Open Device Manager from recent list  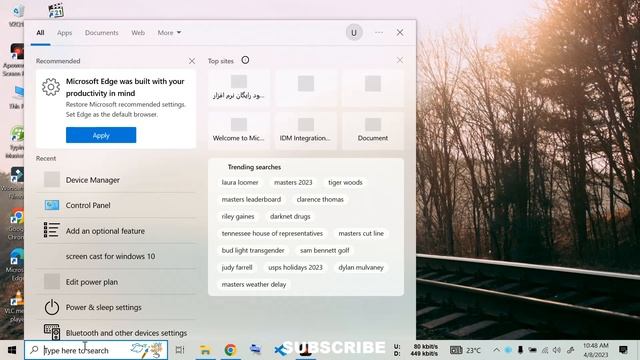click(x=116, y=180)
